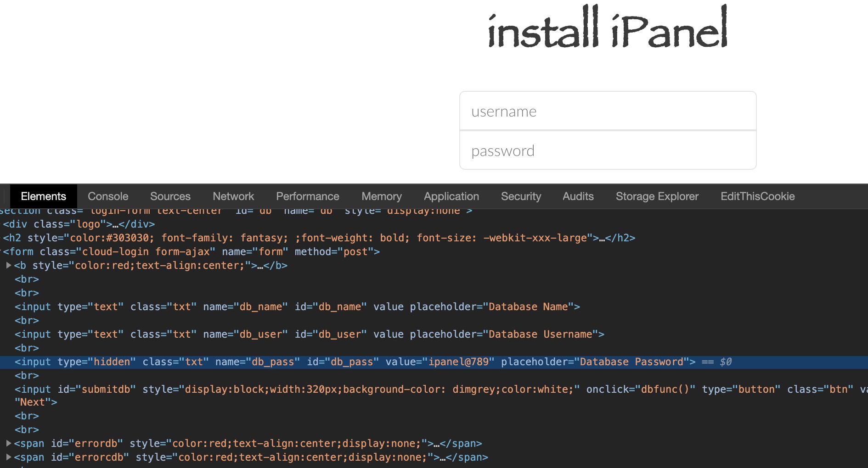
Task: Expand the red bold b element
Action: (x=8, y=265)
